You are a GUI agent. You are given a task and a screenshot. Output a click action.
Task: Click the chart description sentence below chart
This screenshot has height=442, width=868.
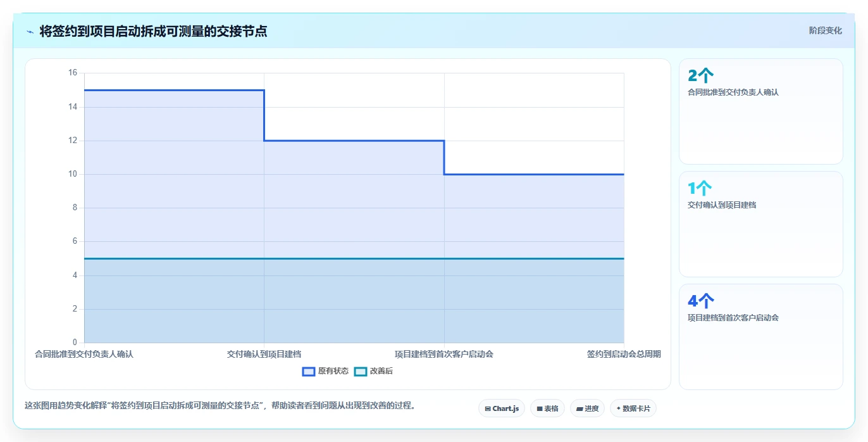click(x=220, y=405)
